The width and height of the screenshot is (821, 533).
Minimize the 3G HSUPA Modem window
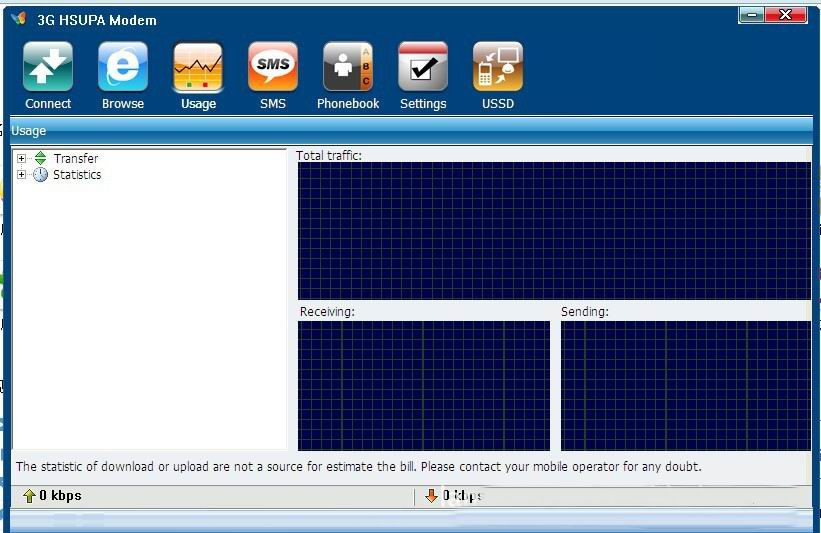coord(752,14)
